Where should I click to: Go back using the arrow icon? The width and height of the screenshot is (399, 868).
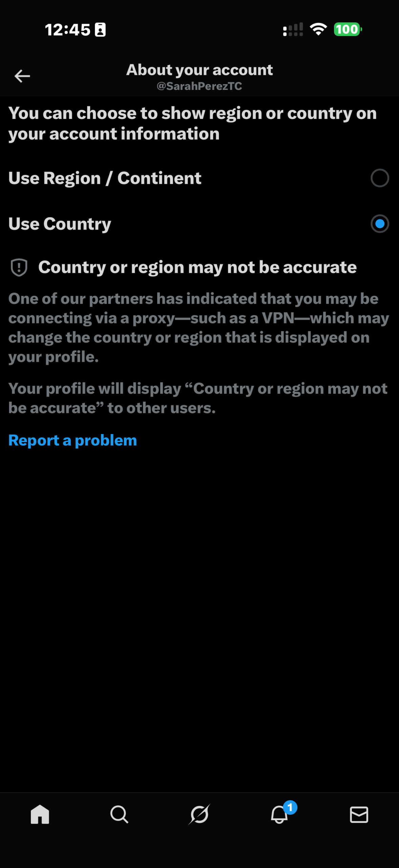coord(22,76)
